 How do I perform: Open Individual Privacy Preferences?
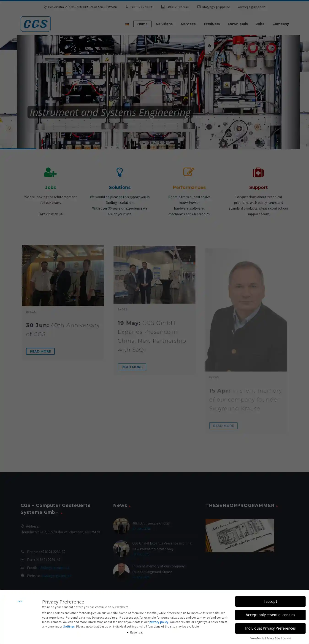tap(270, 628)
